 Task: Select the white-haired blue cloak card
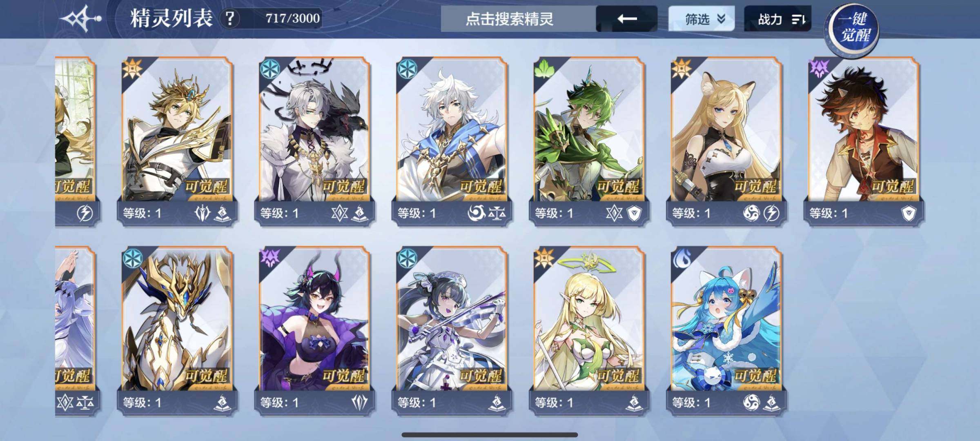click(452, 141)
